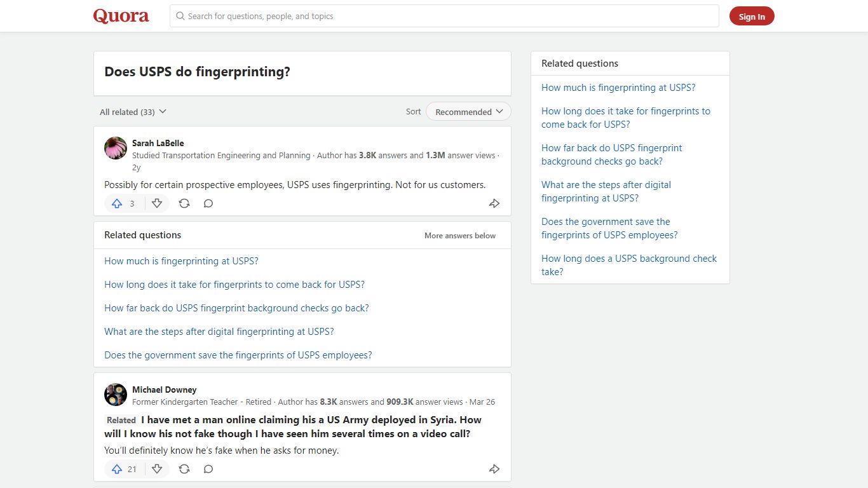Open Michael Downey's profile picture
868x488 pixels.
tap(116, 395)
